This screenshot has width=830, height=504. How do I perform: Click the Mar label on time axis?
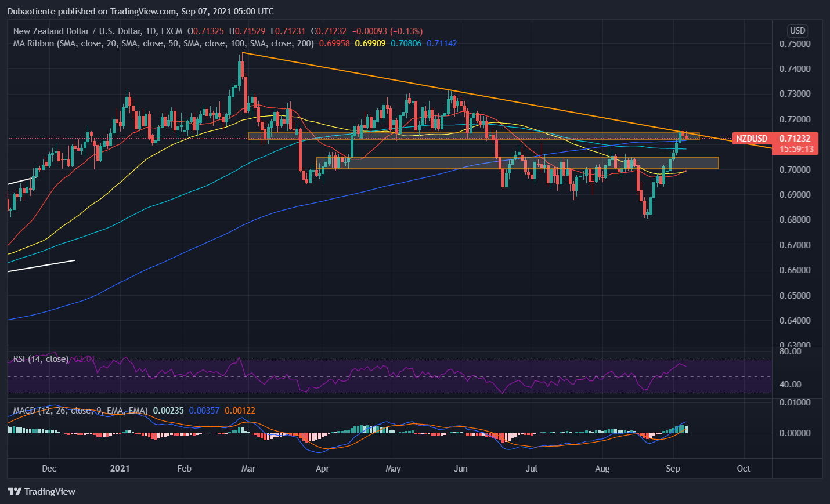(x=248, y=469)
